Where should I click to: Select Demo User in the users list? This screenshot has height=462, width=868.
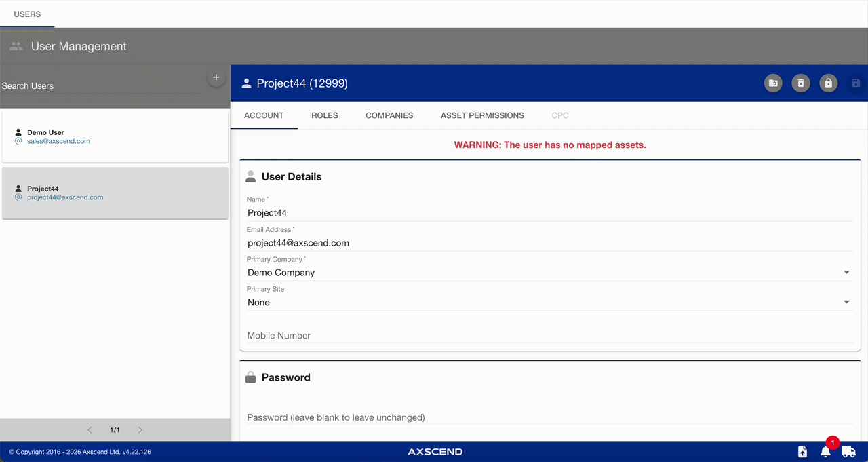(115, 137)
